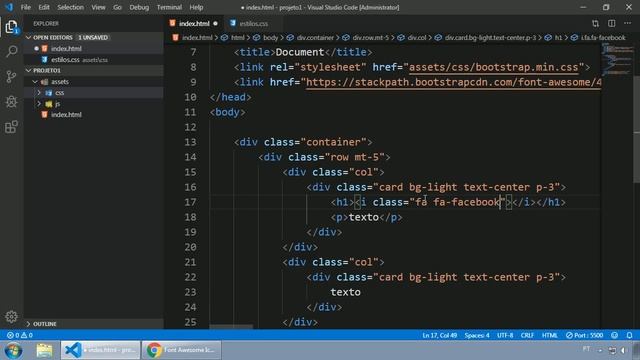Screen dimensions: 640x360
Task: Click the VS Code logo icon in title bar
Action: pos(9,7)
